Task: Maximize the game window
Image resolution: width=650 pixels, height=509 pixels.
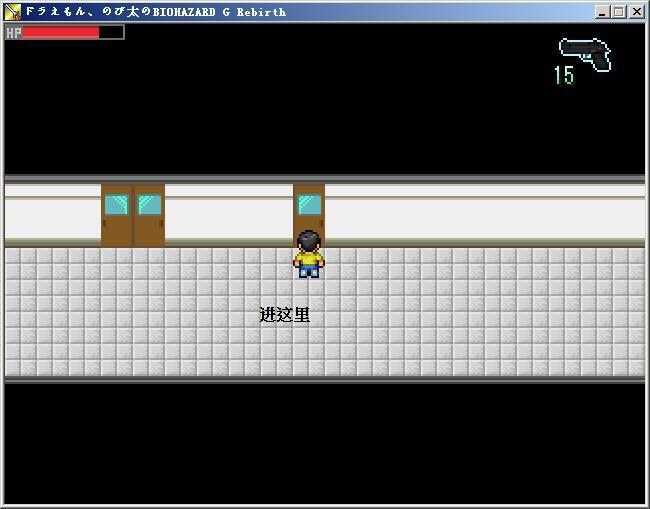Action: click(618, 12)
